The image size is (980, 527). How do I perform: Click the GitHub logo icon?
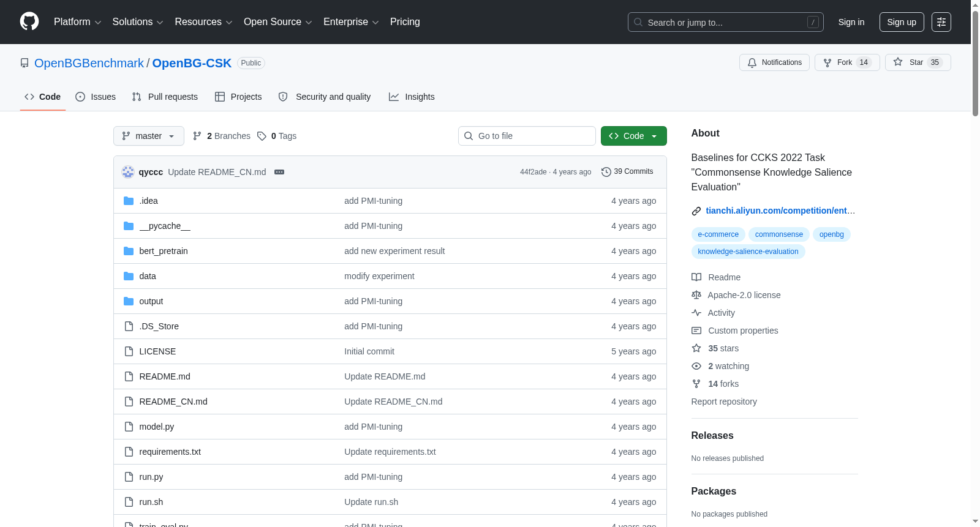pos(29,21)
